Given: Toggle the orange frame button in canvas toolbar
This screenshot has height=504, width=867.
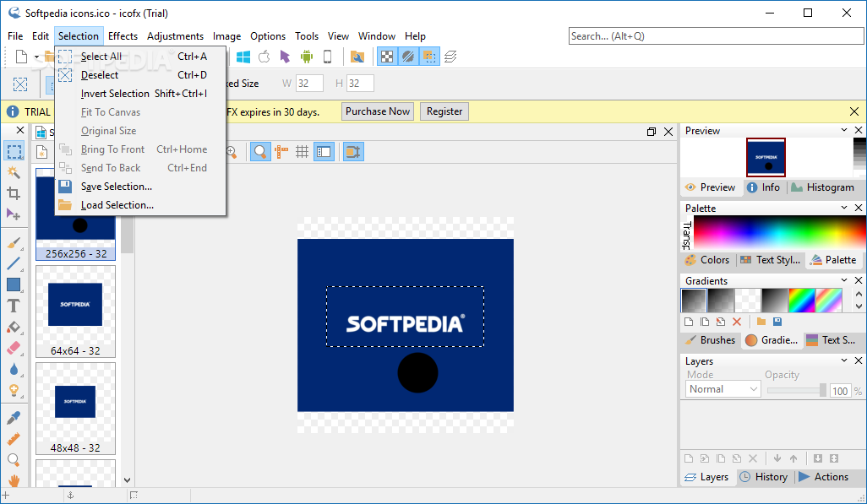Looking at the screenshot, I should pyautogui.click(x=352, y=152).
